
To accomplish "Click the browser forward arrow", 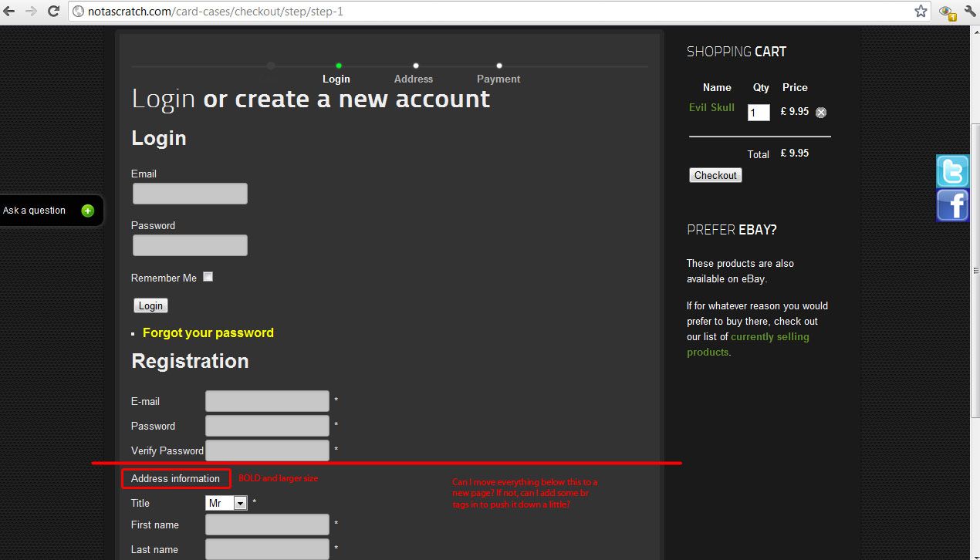I will (x=31, y=11).
